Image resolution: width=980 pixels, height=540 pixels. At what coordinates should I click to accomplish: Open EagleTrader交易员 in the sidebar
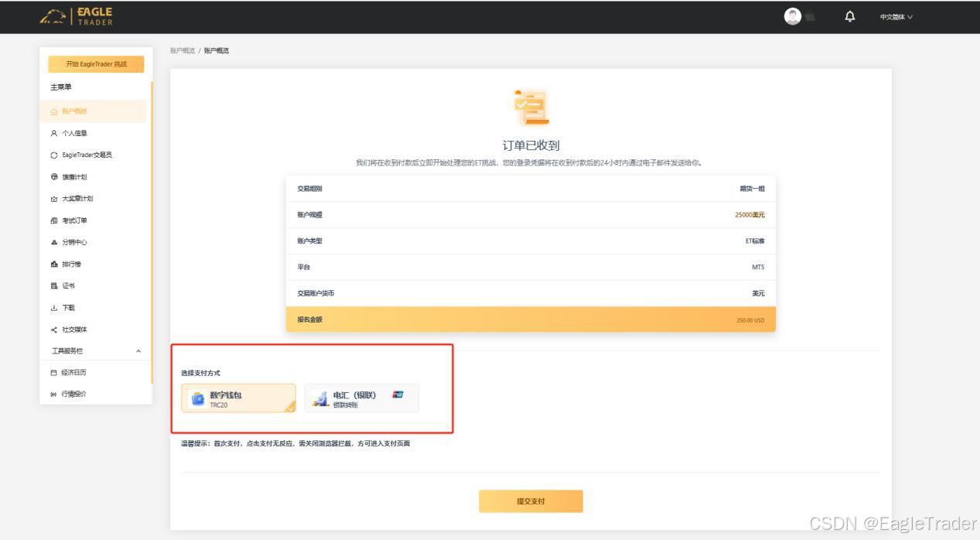click(87, 155)
